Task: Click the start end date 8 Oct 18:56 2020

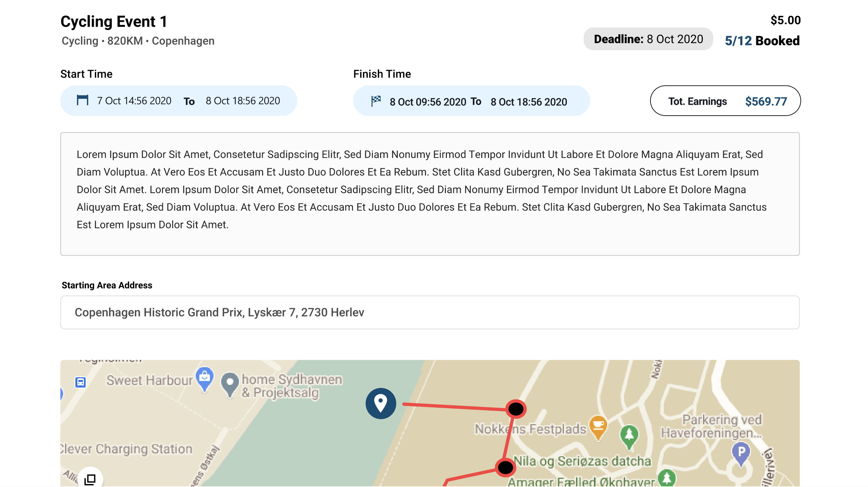Action: (x=243, y=101)
